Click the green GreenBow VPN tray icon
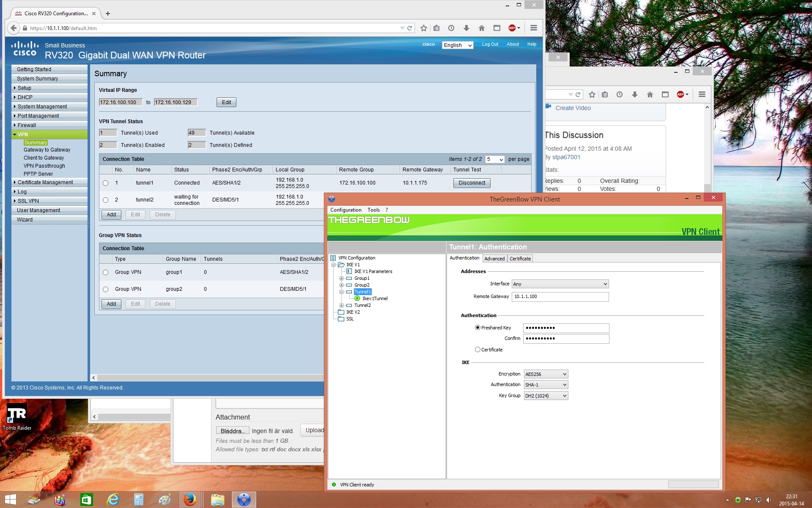The height and width of the screenshot is (508, 812). [x=738, y=500]
